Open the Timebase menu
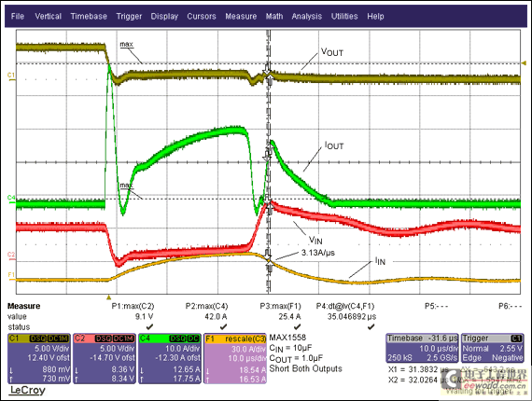Screen dimensions: 532x401 click(89, 16)
